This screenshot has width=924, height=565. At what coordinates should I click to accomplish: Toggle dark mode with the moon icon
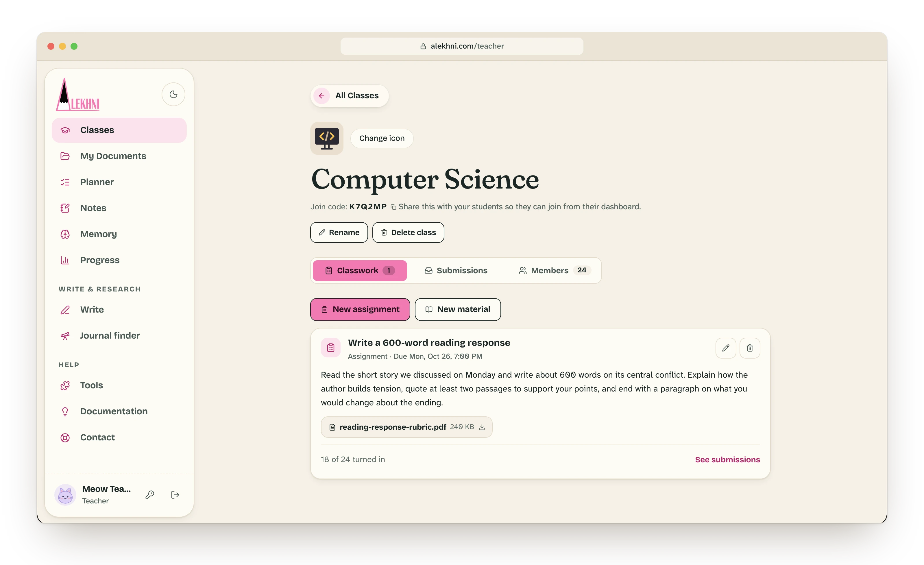point(173,94)
